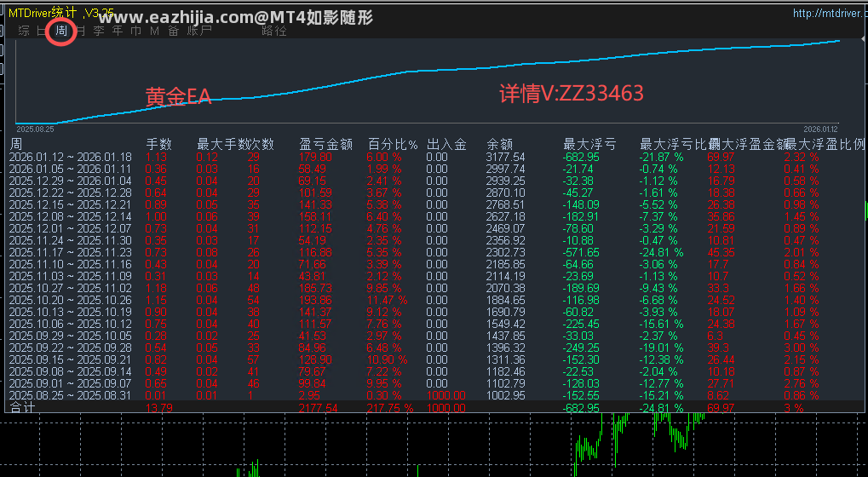Open the M tab
The width and height of the screenshot is (868, 477).
pos(154,31)
